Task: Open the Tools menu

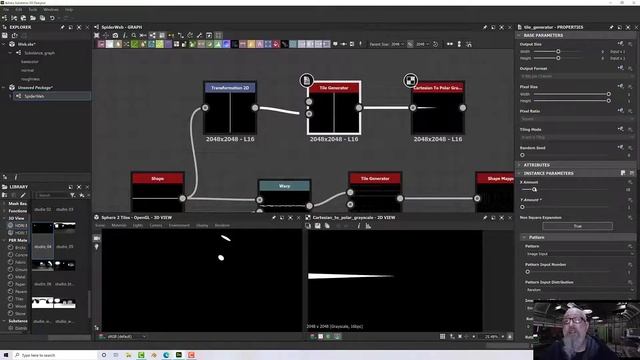Action: (33, 9)
